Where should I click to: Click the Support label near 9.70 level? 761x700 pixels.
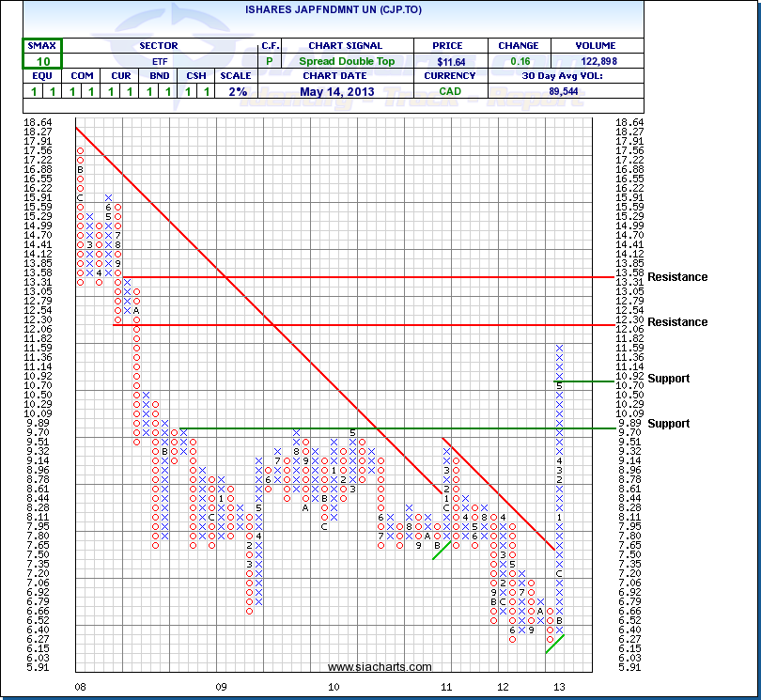668,424
